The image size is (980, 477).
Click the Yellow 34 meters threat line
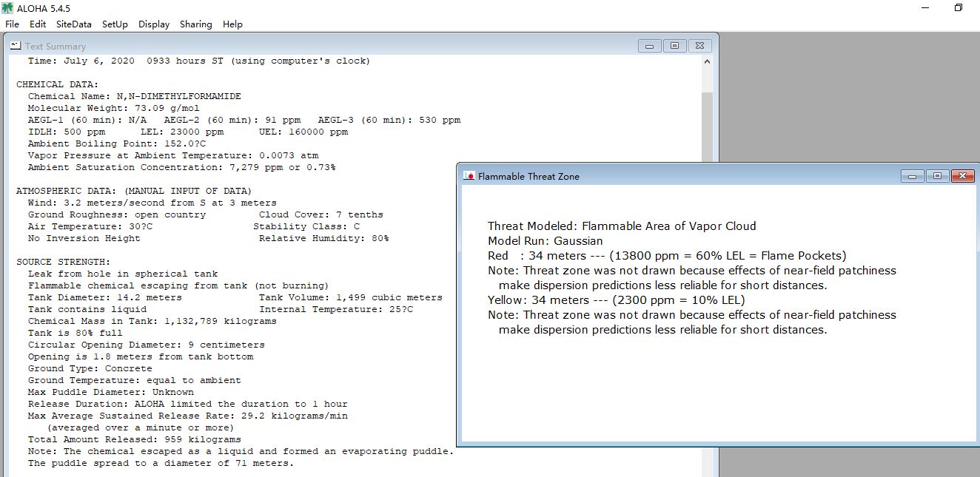pyautogui.click(x=617, y=300)
